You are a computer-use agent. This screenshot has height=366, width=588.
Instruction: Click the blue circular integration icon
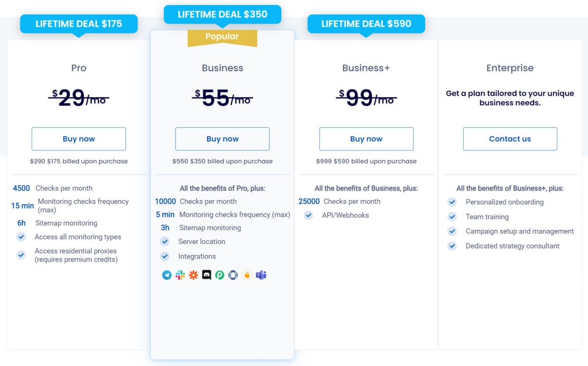pos(233,275)
